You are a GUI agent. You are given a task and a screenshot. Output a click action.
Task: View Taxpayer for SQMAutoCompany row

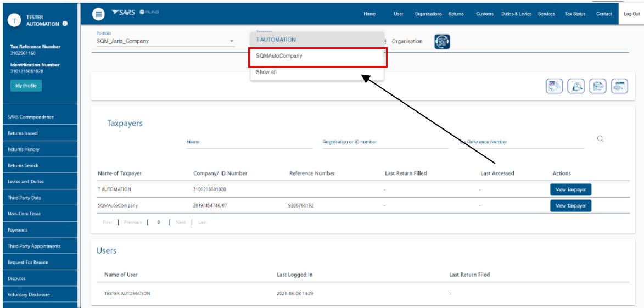click(570, 206)
